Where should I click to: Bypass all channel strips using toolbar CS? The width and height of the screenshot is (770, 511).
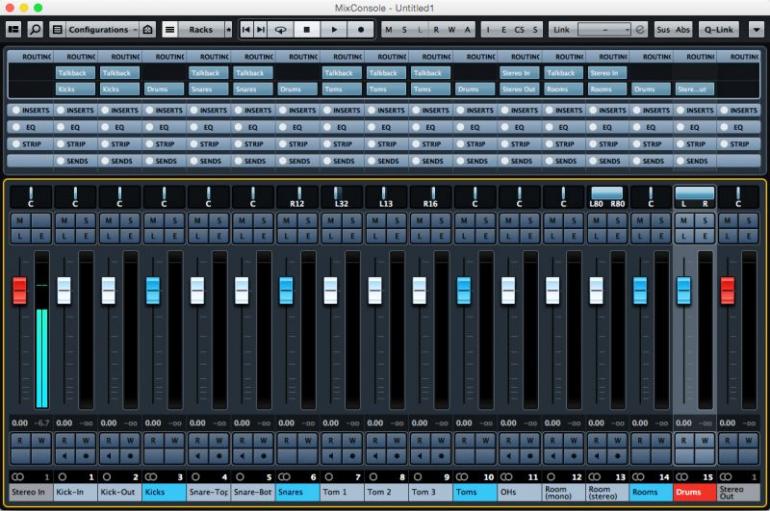[x=519, y=29]
